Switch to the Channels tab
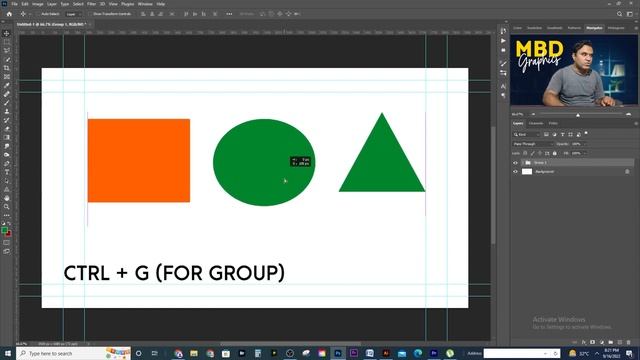 pyautogui.click(x=536, y=123)
